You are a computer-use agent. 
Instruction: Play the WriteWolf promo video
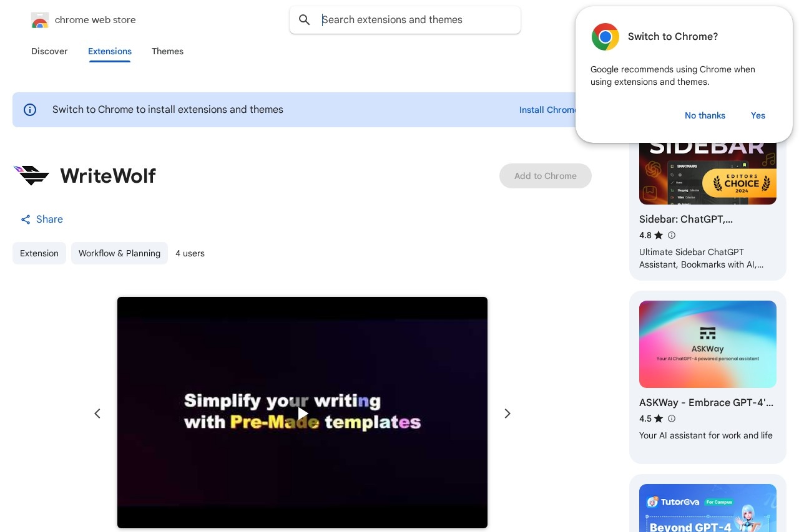point(302,413)
